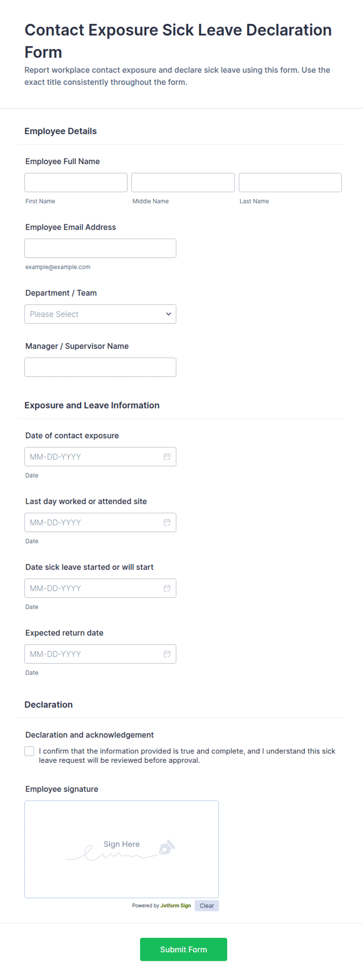Open the Jotform Sign link
Viewport: 363px width, 980px height.
tap(176, 906)
